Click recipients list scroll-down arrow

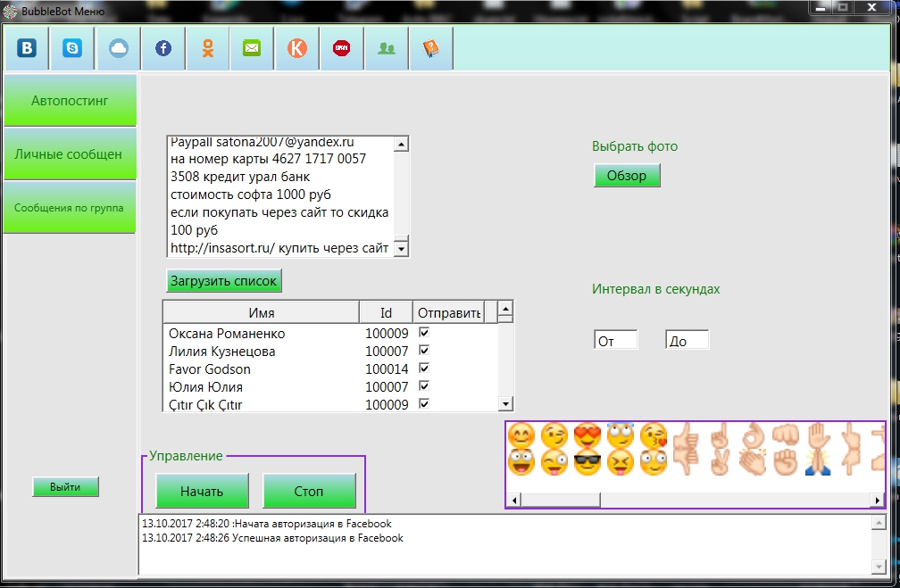[x=505, y=404]
